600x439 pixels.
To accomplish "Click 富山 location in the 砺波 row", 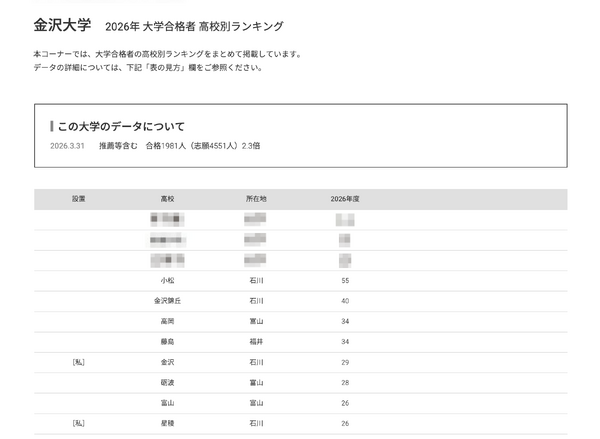I will pos(256,382).
